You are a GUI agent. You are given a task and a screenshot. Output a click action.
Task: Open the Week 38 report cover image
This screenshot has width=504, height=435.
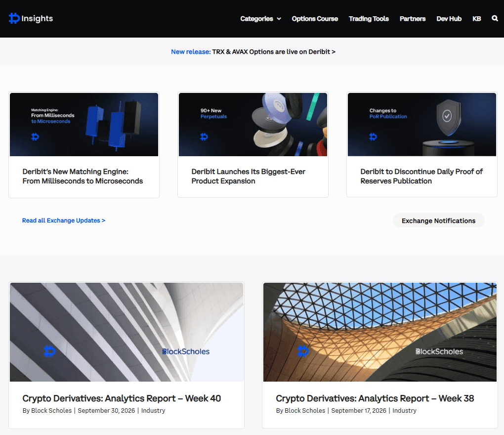click(x=380, y=332)
